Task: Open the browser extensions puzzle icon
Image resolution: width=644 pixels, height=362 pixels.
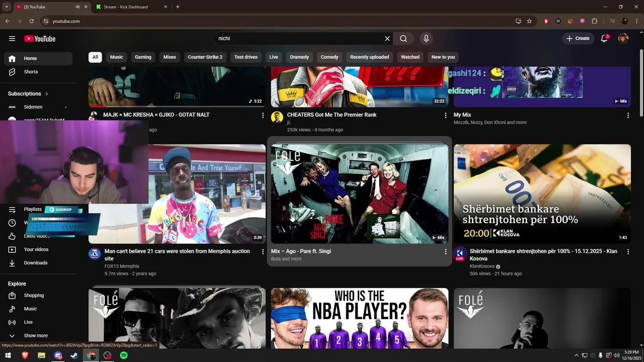Action: [595, 21]
